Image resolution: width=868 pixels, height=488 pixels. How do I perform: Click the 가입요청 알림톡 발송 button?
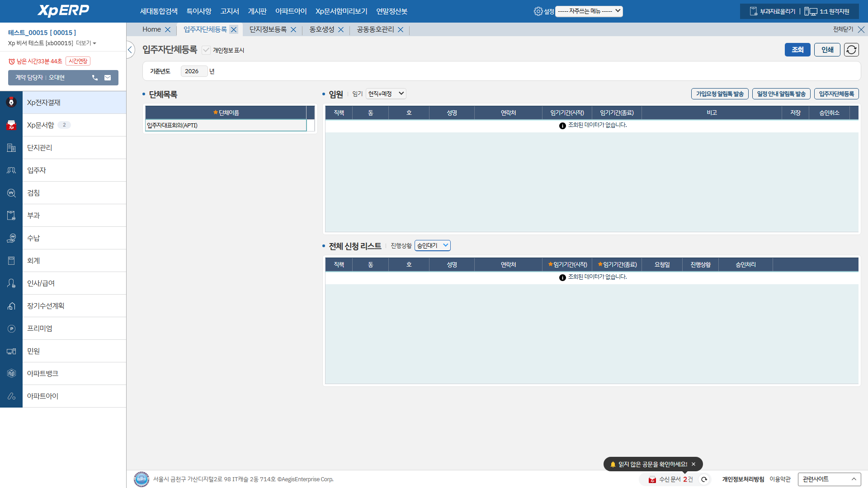tap(719, 94)
